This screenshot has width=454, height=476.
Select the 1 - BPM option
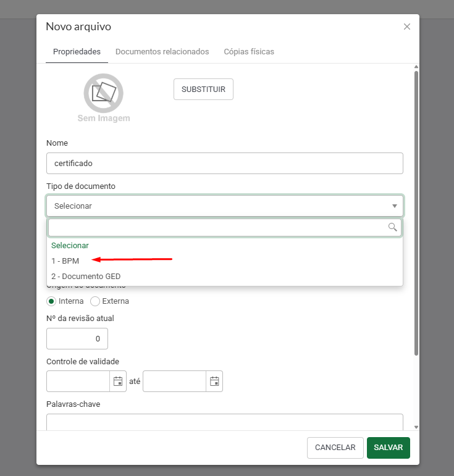pos(225,261)
